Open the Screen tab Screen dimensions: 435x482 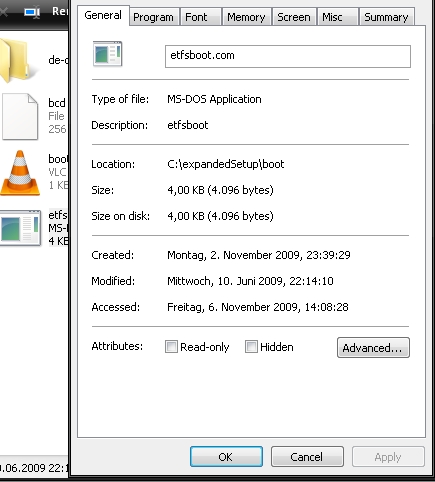point(294,17)
